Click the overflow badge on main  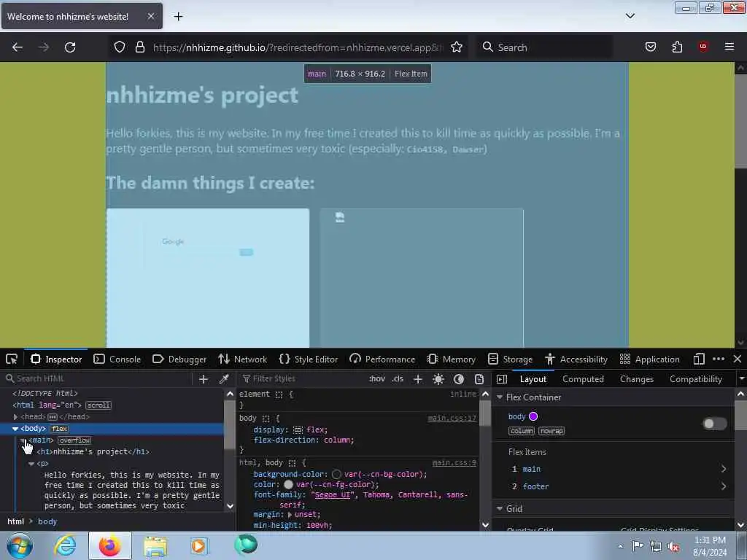pos(74,440)
